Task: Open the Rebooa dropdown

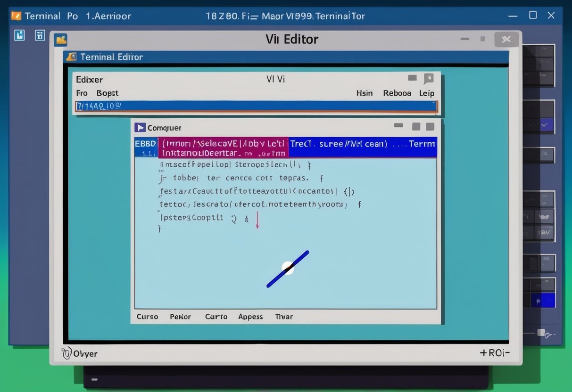Action: pyautogui.click(x=397, y=93)
